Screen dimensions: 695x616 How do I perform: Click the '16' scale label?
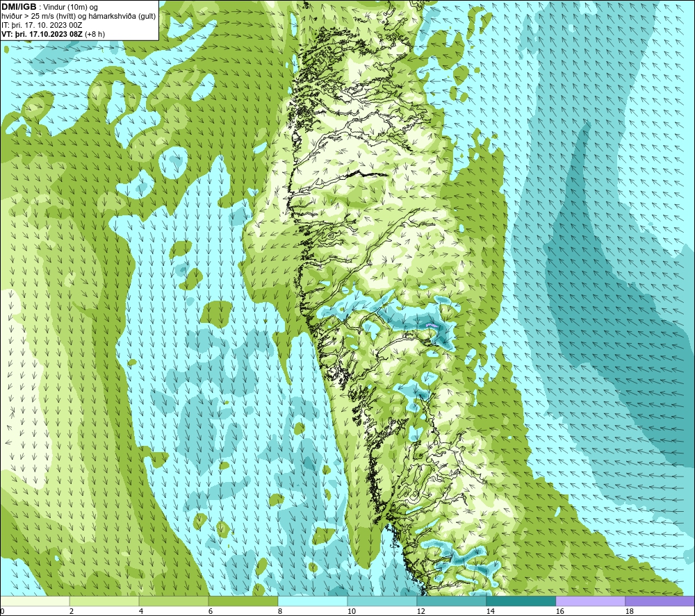point(560,611)
